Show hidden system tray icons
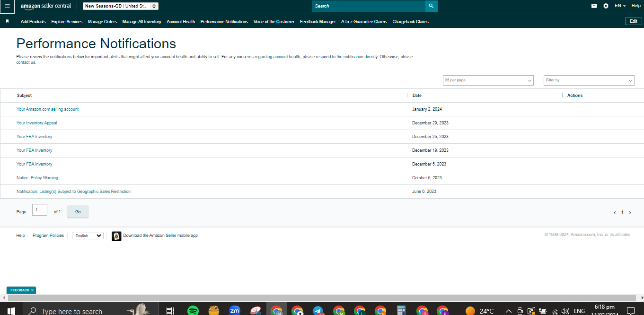 pos(509,311)
